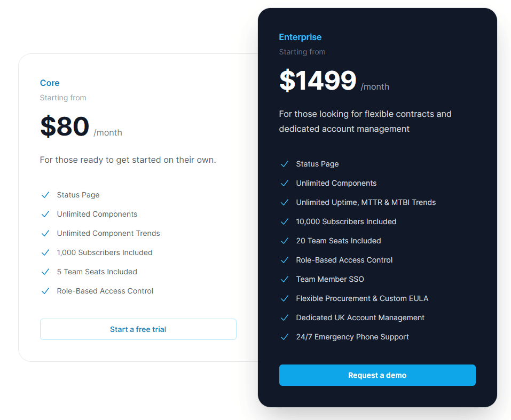The width and height of the screenshot is (511, 420).
Task: Select the Enterprise plan heading
Action: (x=300, y=37)
